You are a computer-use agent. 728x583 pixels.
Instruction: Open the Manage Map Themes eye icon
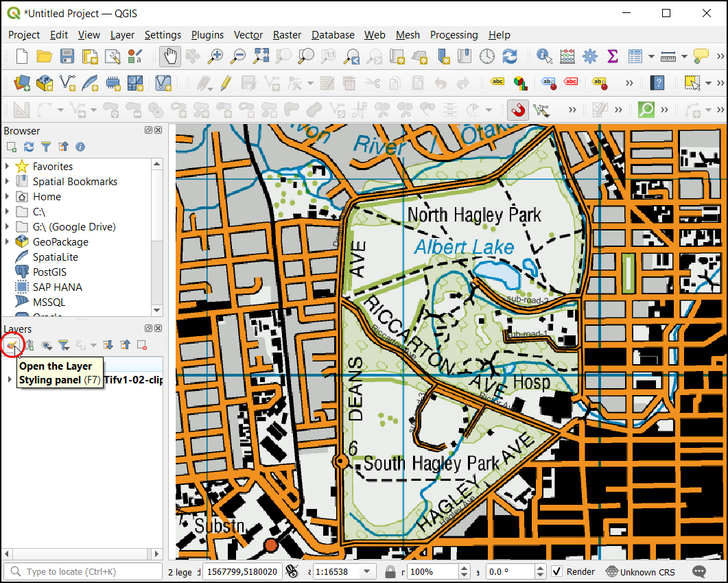pos(47,345)
